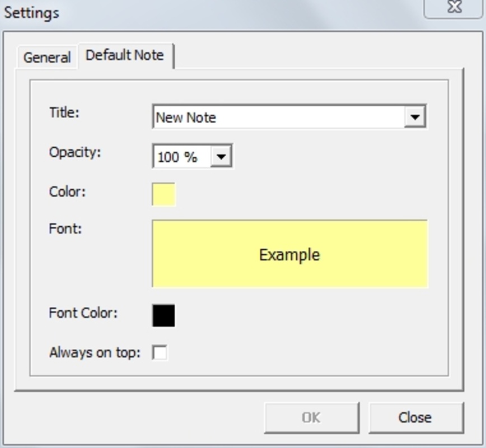Close the Settings window with the X

click(456, 7)
